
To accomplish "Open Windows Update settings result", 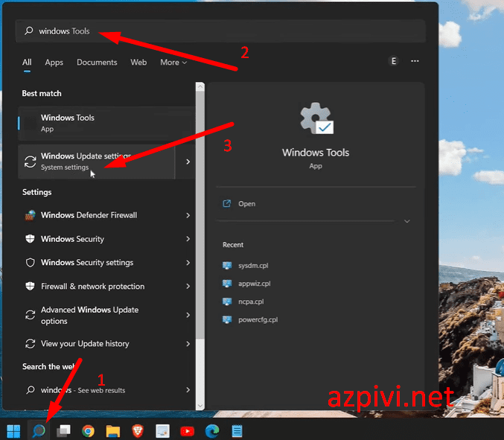I will (x=97, y=162).
